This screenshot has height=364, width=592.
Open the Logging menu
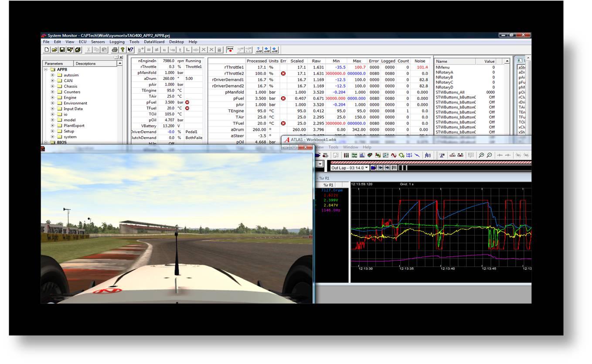click(x=117, y=42)
